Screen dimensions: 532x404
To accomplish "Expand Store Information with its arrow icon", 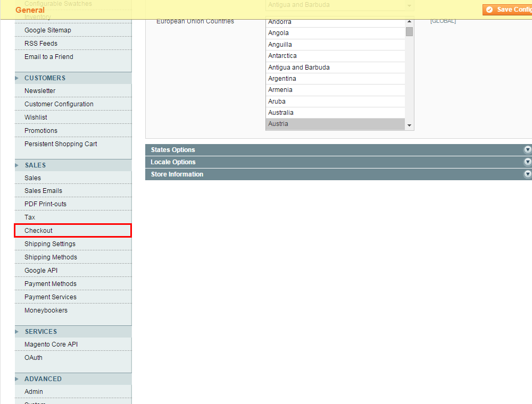I will 528,174.
